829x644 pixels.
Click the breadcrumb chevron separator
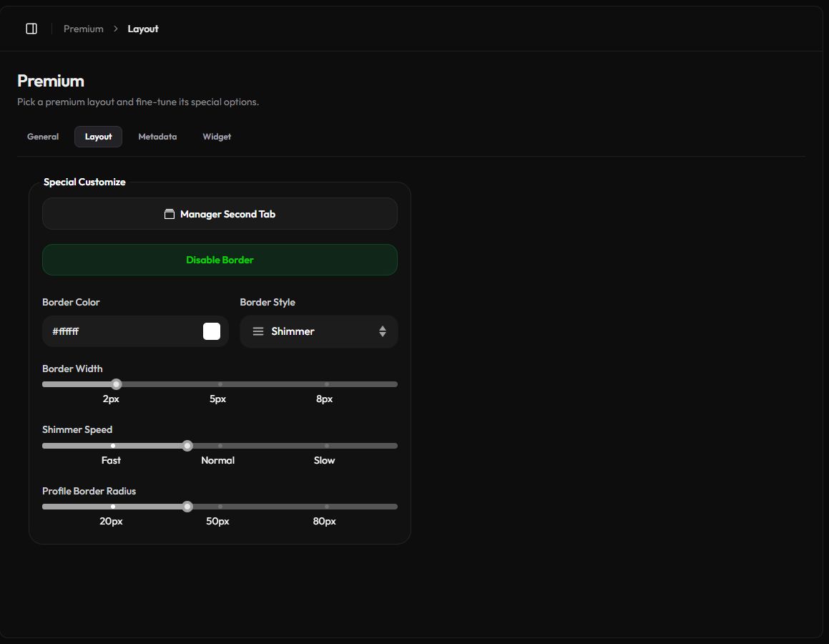point(115,29)
